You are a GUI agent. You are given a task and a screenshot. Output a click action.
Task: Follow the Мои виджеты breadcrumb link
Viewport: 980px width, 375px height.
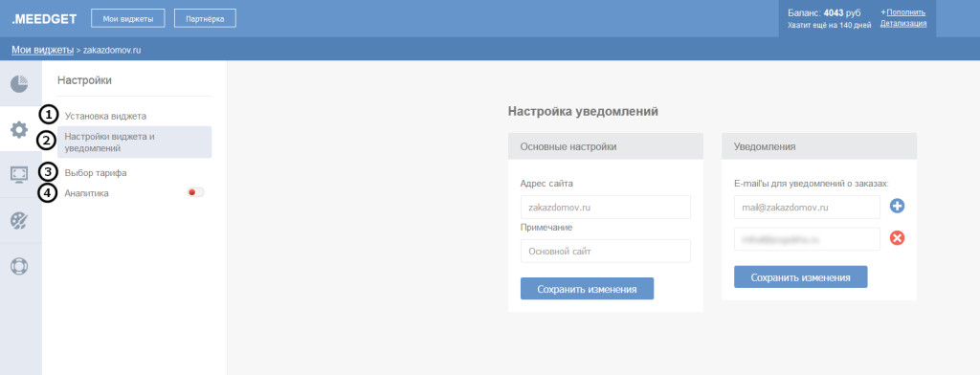[42, 49]
